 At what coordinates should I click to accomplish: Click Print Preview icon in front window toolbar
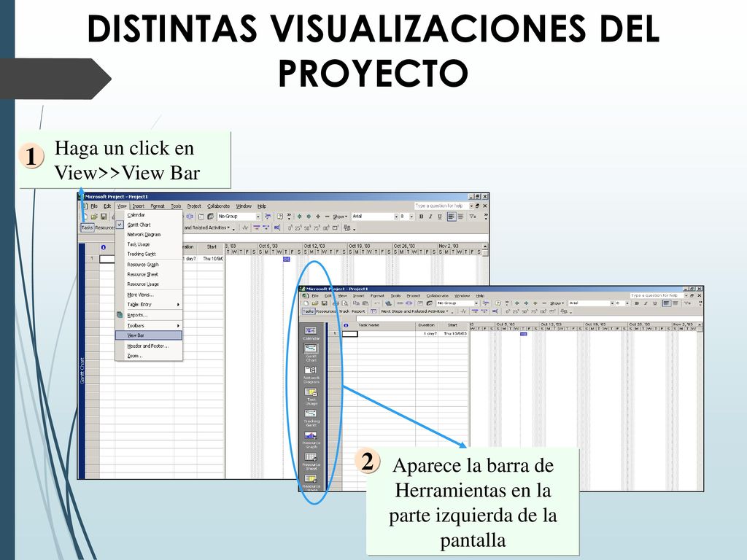[x=345, y=303]
